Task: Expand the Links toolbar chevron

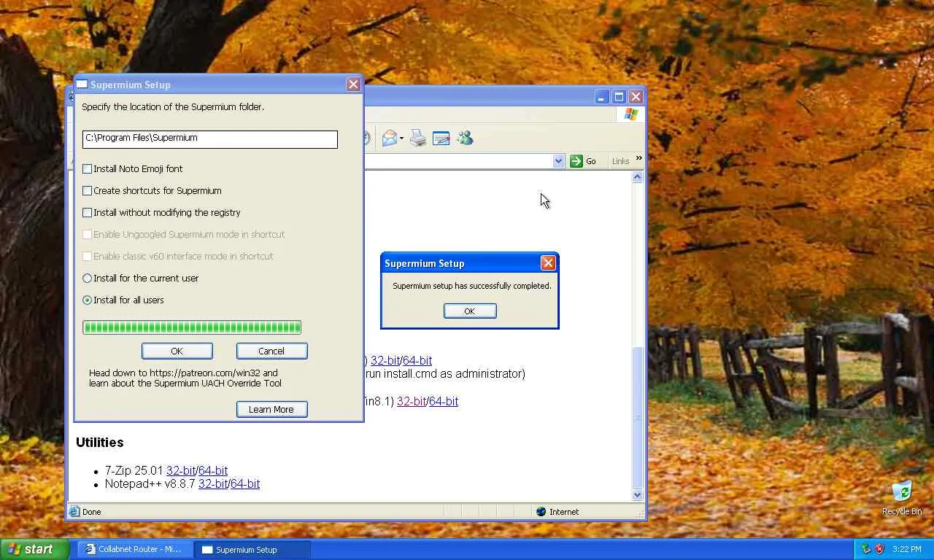Action: tap(639, 158)
